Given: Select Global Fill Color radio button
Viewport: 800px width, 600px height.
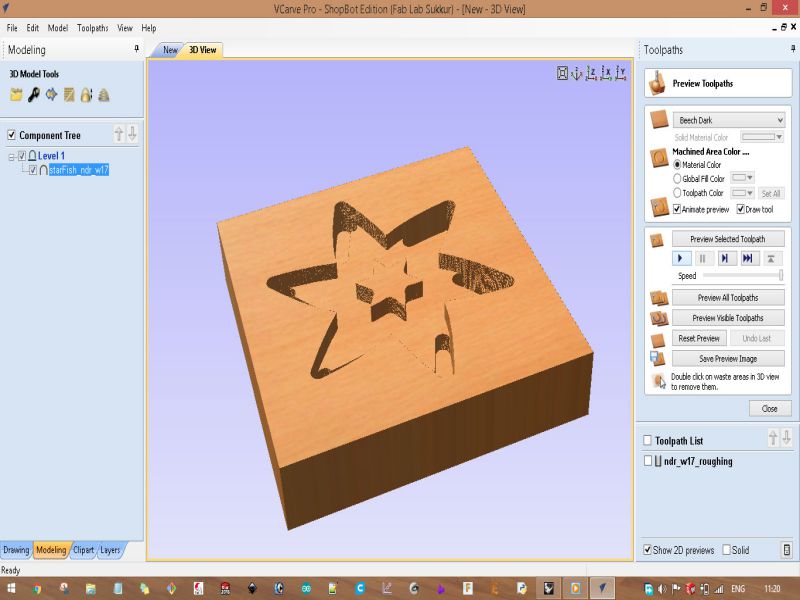Looking at the screenshot, I should click(x=677, y=179).
